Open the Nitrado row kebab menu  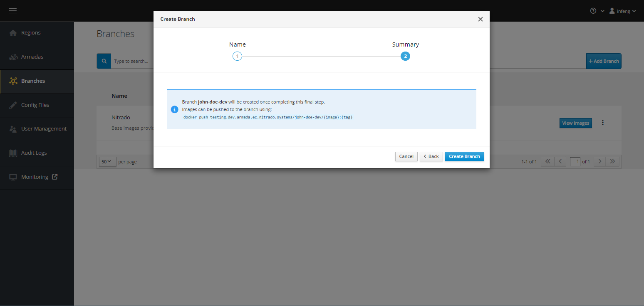point(603,123)
